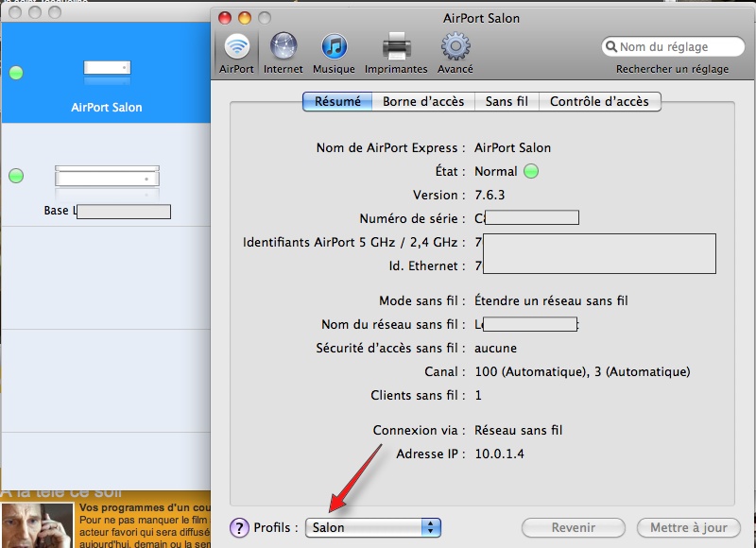The width and height of the screenshot is (756, 548).
Task: Click in the Nom du réglage search field
Action: (x=675, y=47)
